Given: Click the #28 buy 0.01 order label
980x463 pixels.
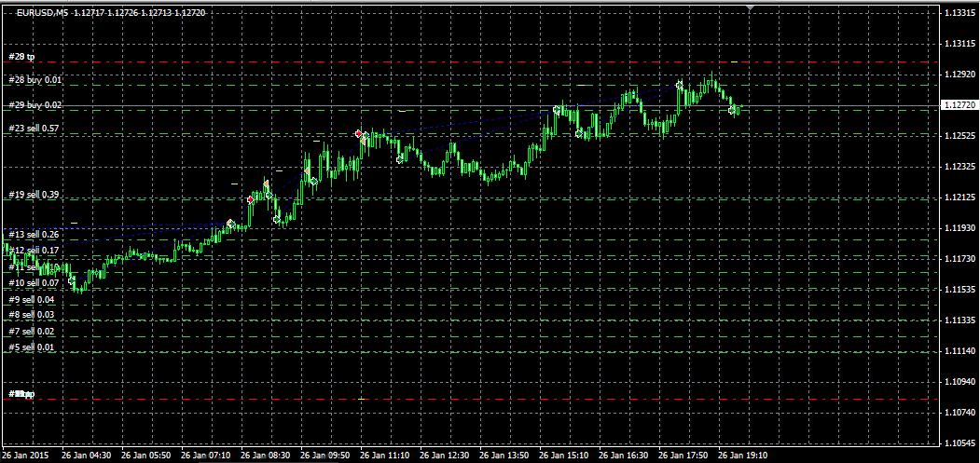Looking at the screenshot, I should click(x=35, y=80).
